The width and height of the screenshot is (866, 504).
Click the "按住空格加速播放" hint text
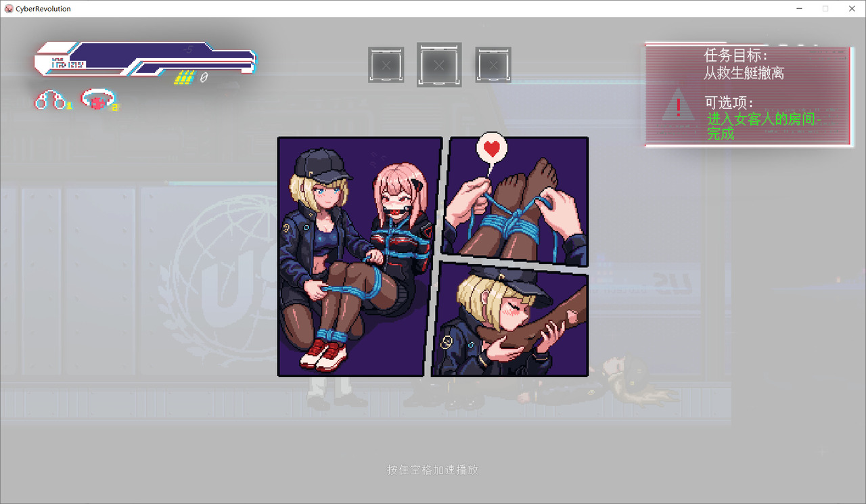433,469
